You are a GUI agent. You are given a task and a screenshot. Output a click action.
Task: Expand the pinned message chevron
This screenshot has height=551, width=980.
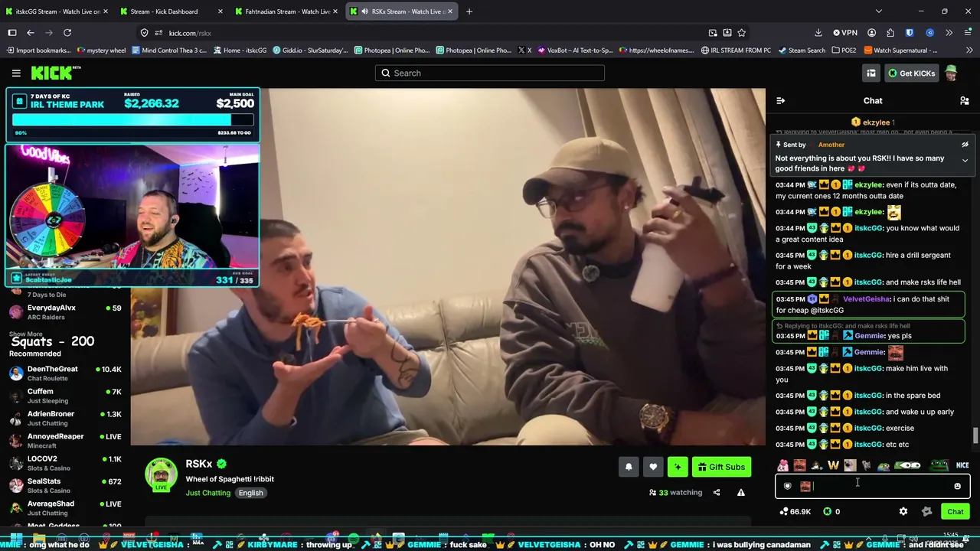pos(965,161)
